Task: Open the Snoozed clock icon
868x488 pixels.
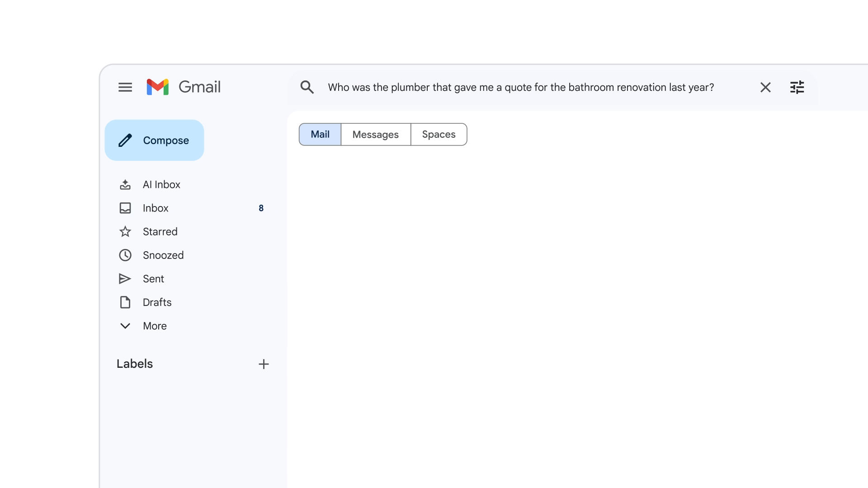Action: coord(125,255)
